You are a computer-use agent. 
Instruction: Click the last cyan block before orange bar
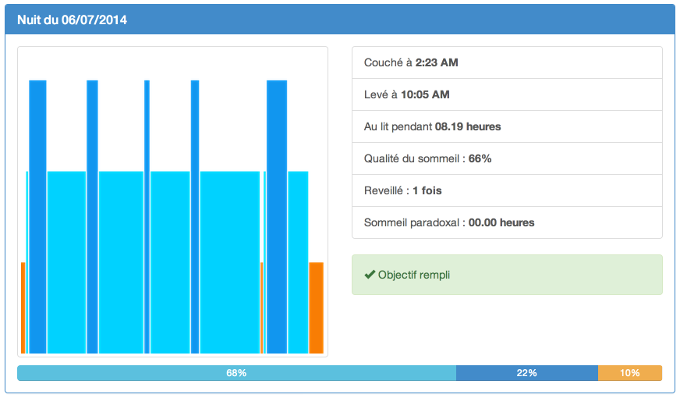coord(298,262)
